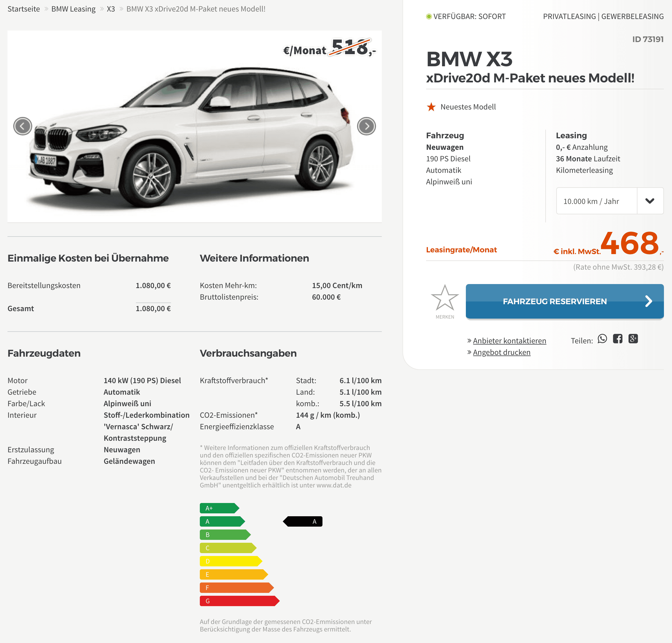Click the 'Verfügbar: Sofort' status
The image size is (672, 643).
(x=466, y=16)
